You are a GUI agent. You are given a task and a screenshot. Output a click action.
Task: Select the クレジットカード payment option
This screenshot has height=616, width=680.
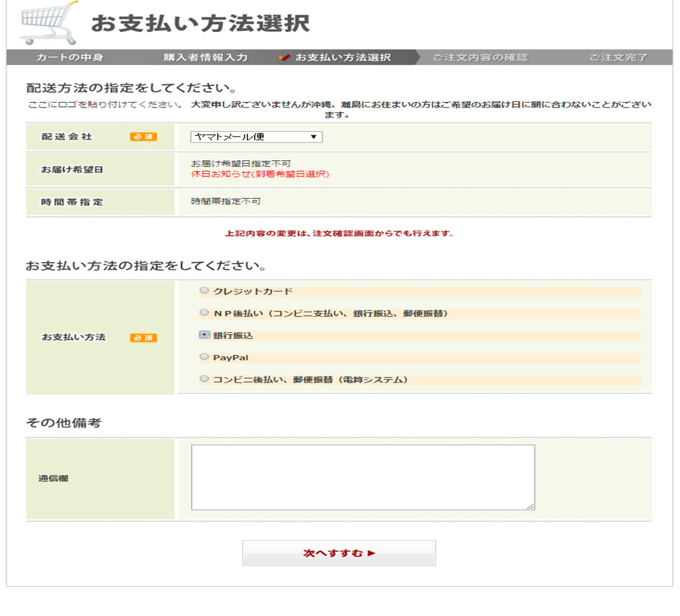click(x=204, y=291)
